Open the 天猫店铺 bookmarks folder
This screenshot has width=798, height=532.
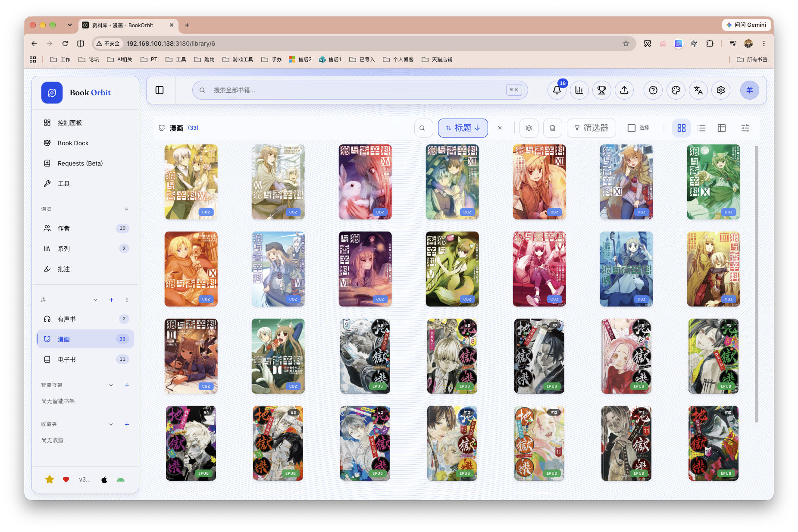tap(437, 59)
